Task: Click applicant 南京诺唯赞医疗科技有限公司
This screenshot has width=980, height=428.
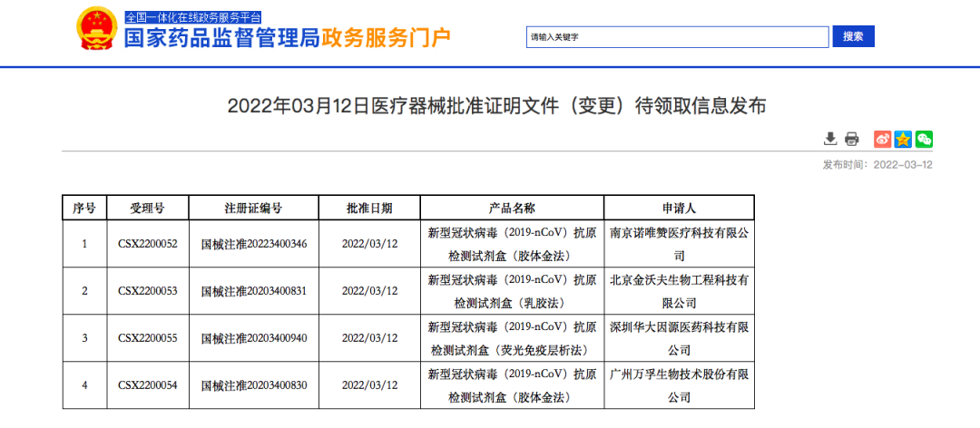Action: pyautogui.click(x=679, y=244)
